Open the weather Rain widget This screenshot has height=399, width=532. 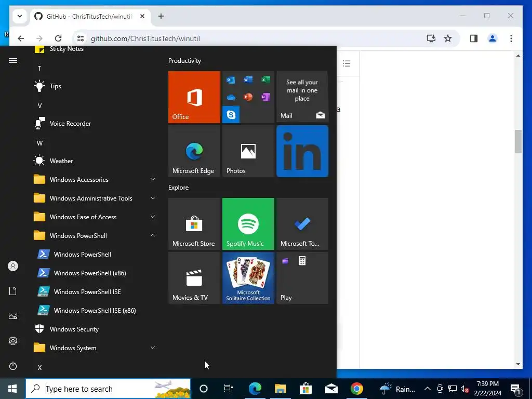point(397,389)
